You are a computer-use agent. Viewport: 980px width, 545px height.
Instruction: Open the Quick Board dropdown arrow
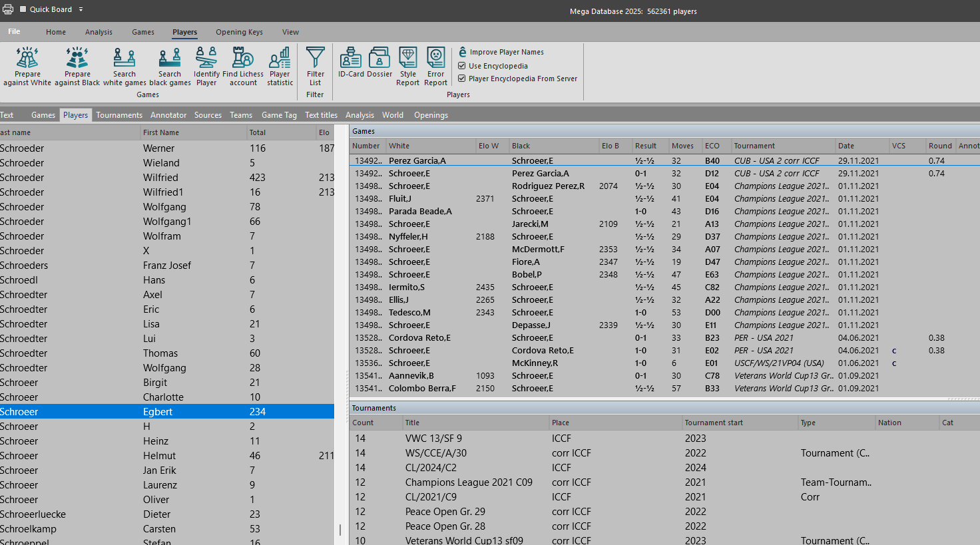click(81, 9)
